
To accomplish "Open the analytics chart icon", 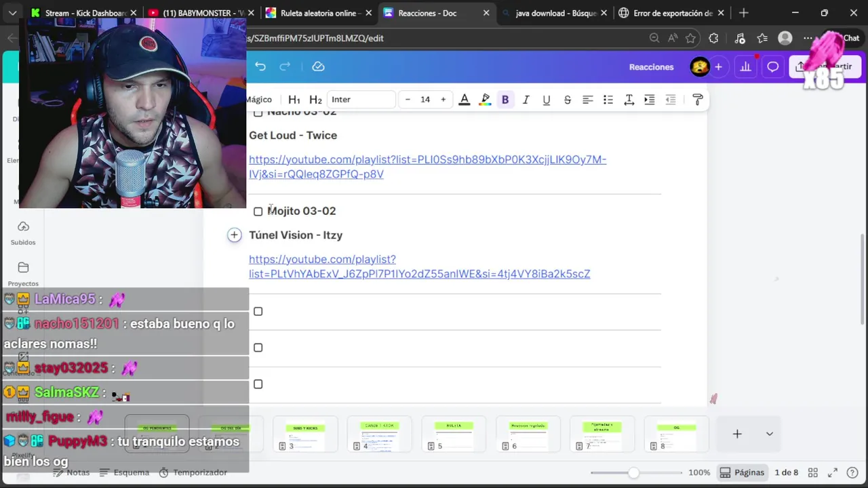I will 745,66.
